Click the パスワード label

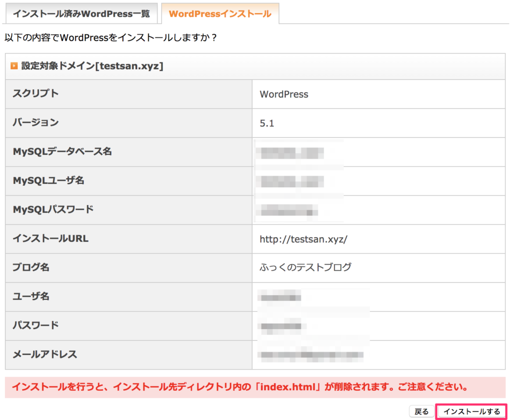(x=36, y=325)
